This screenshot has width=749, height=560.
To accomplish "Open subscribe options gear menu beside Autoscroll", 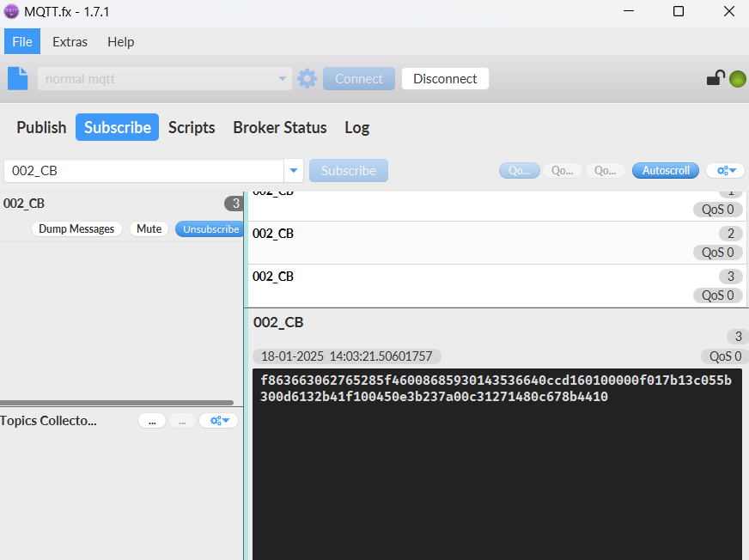I will pos(725,171).
